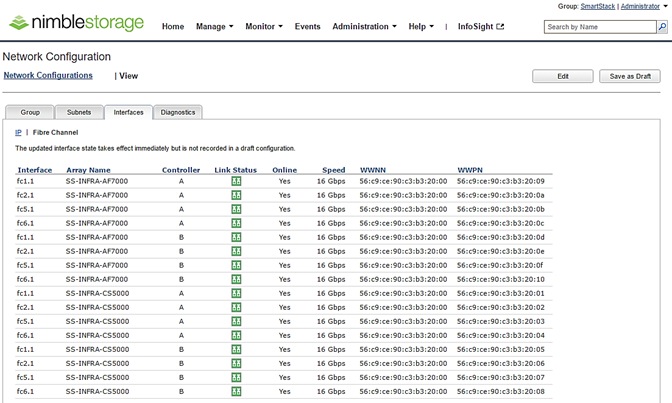Viewport: 672px width, 403px height.
Task: Select WWPN 56:c9:ce:90:c3:b3:20:09
Action: click(x=501, y=181)
